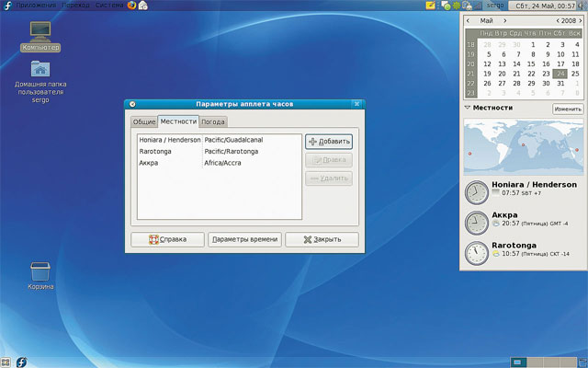The image size is (588, 368).
Task: Go to previous month in calendar
Action: pos(468,21)
